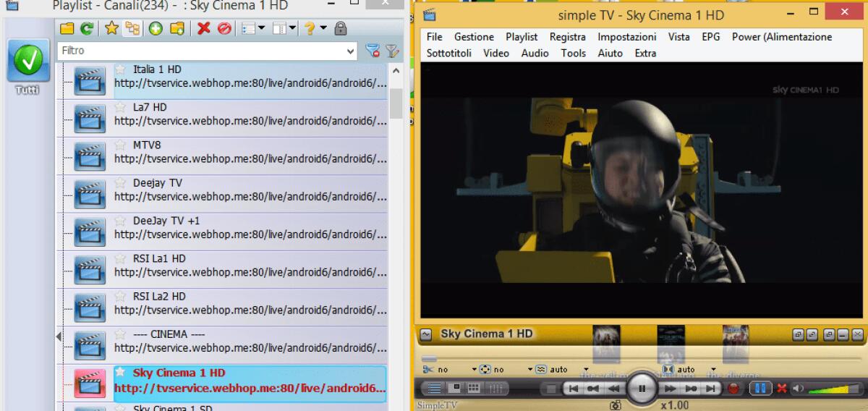Click the deinterlace waves icon
The height and width of the screenshot is (411, 868).
540,369
